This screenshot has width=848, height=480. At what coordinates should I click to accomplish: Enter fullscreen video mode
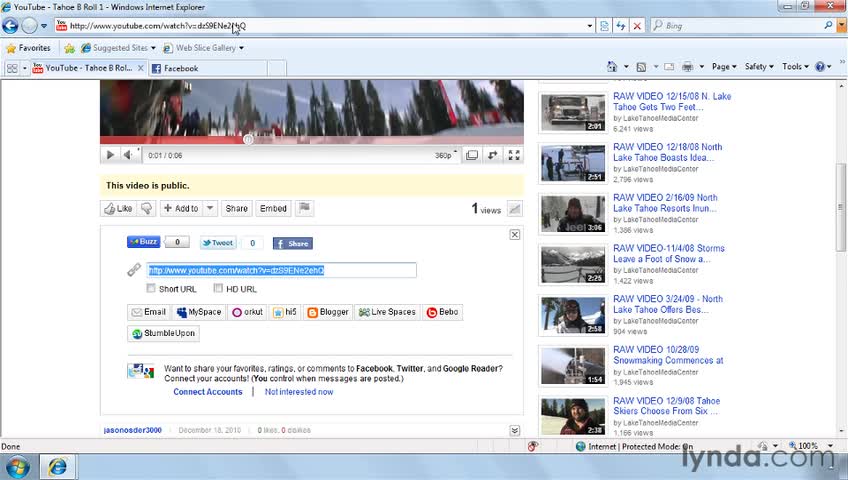514,155
